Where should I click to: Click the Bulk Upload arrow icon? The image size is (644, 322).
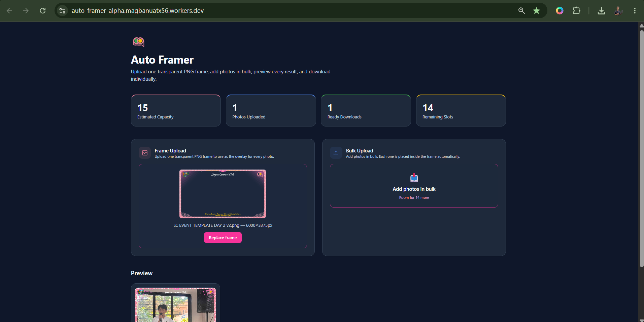[x=336, y=153]
